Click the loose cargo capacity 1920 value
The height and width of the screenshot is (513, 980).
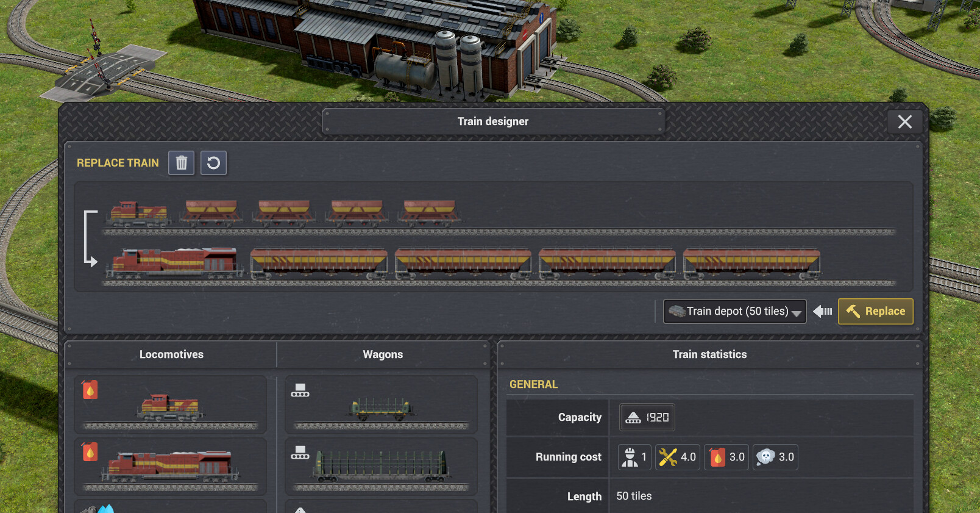[x=647, y=417]
